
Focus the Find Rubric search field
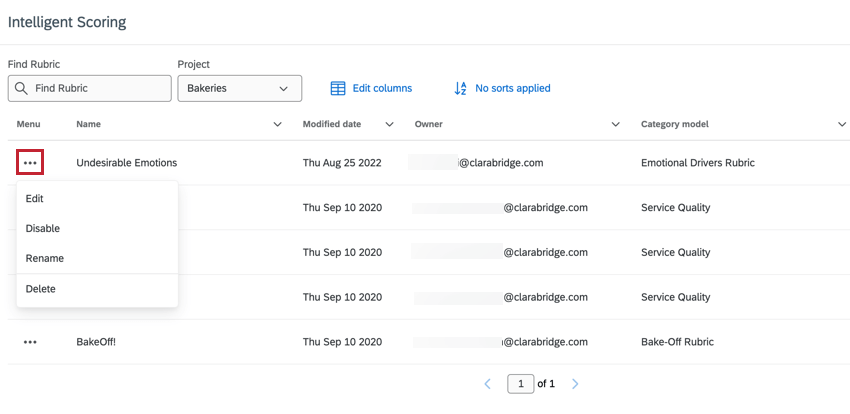point(89,88)
